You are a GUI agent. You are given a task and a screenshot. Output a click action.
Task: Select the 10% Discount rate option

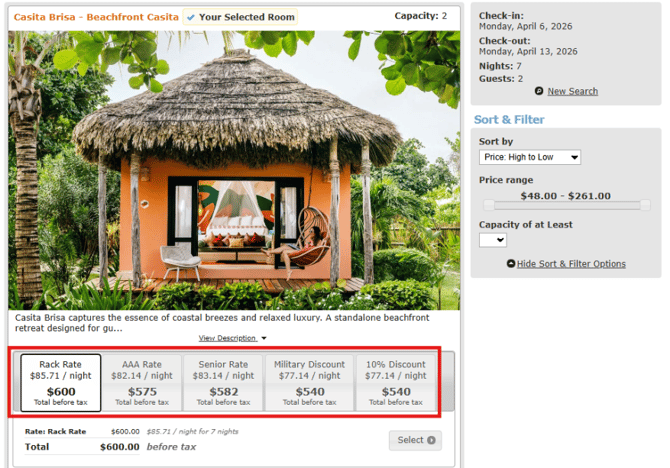click(x=395, y=382)
